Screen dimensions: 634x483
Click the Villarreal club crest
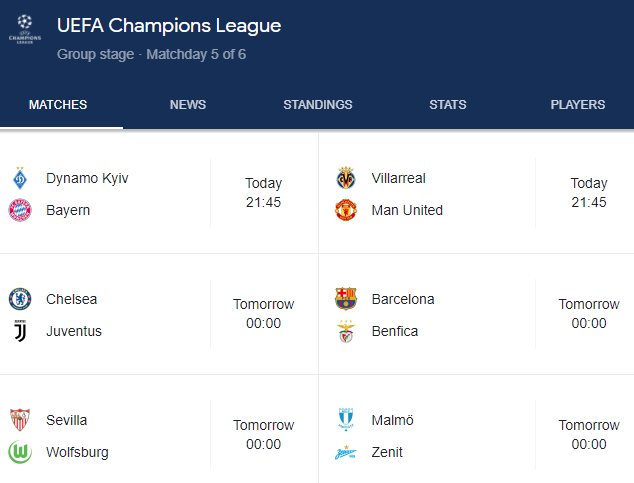pos(346,179)
